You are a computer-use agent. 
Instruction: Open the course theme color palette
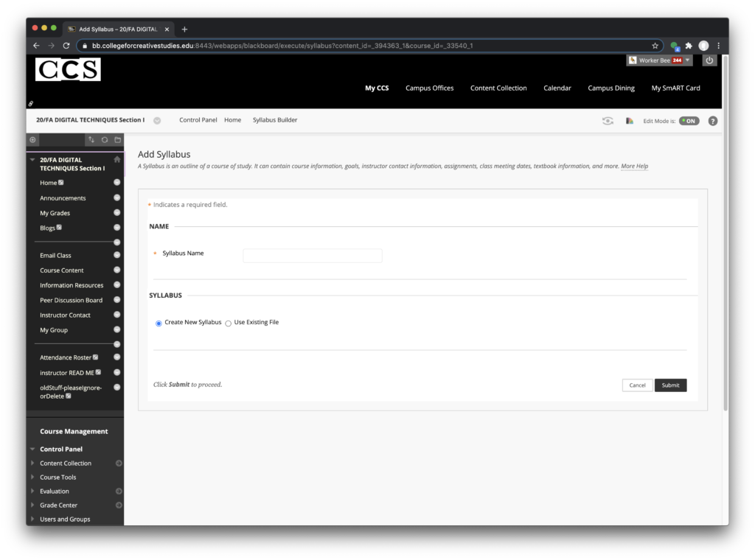(630, 121)
